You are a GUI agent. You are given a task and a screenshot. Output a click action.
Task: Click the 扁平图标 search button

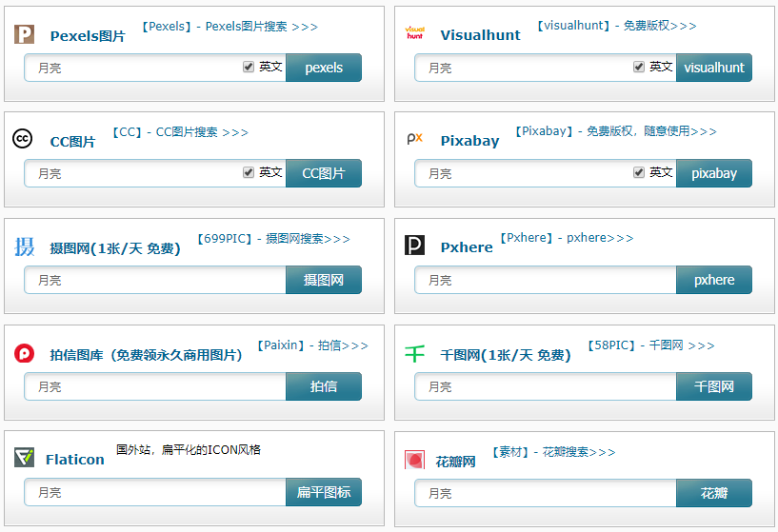click(324, 492)
